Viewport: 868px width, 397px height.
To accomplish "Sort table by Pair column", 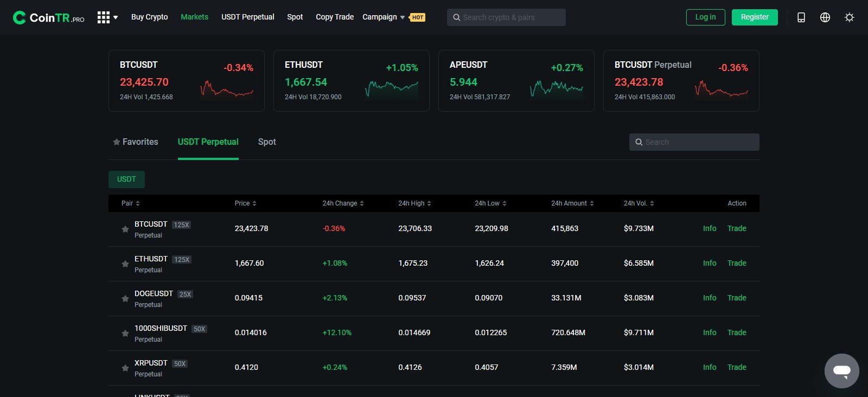I will pos(131,203).
